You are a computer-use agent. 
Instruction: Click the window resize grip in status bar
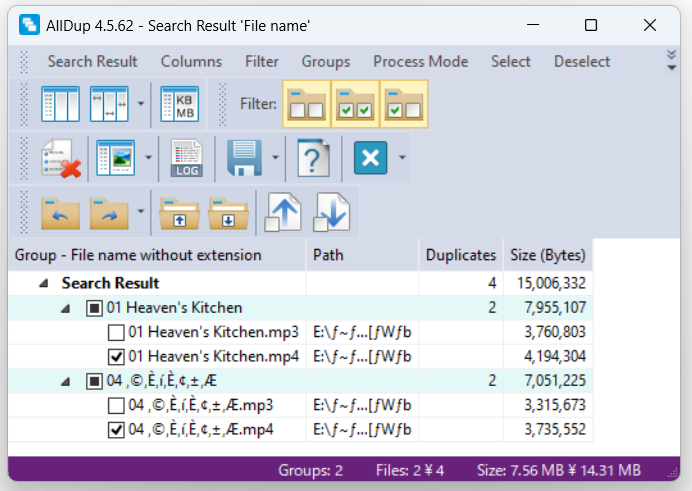point(673,474)
